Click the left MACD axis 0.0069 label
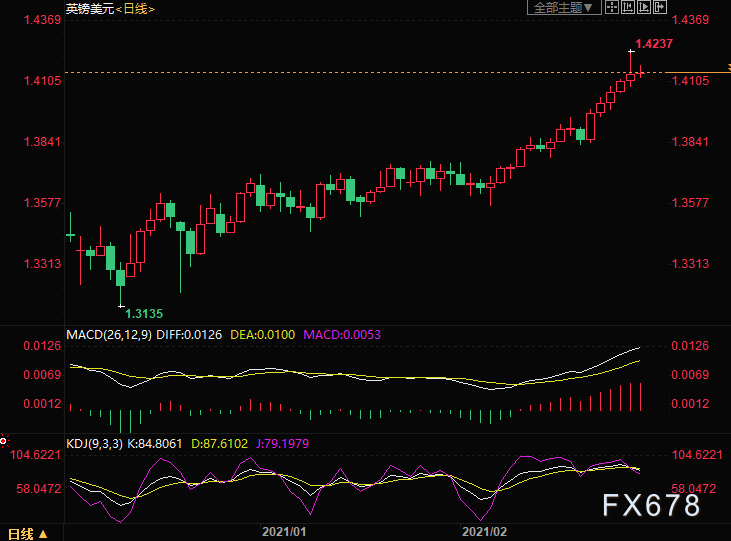This screenshot has width=731, height=541. point(42,375)
